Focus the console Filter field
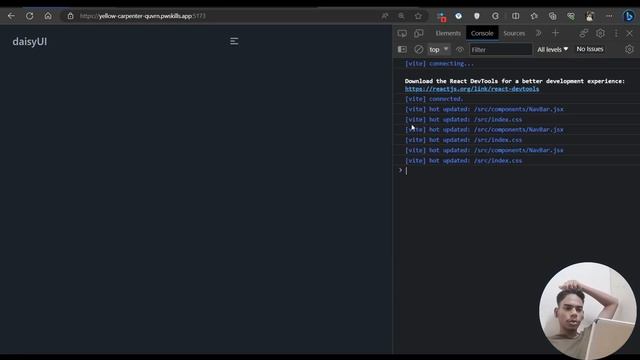The height and width of the screenshot is (360, 640). click(x=501, y=49)
